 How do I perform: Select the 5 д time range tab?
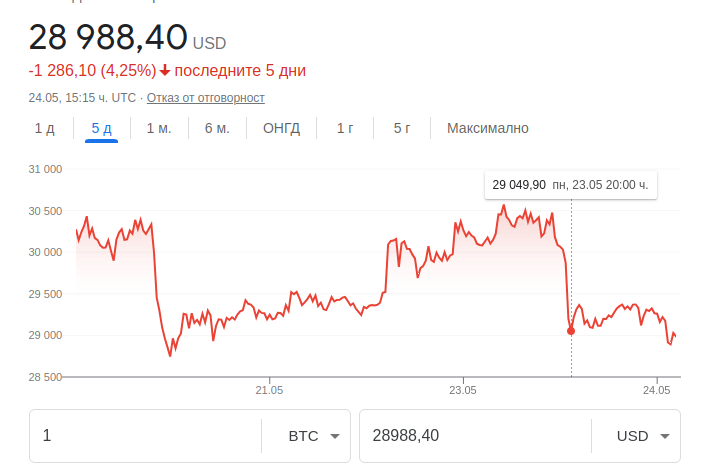(x=101, y=128)
